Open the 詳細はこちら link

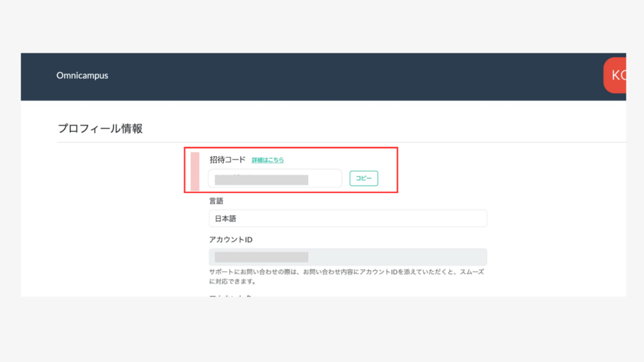point(268,160)
